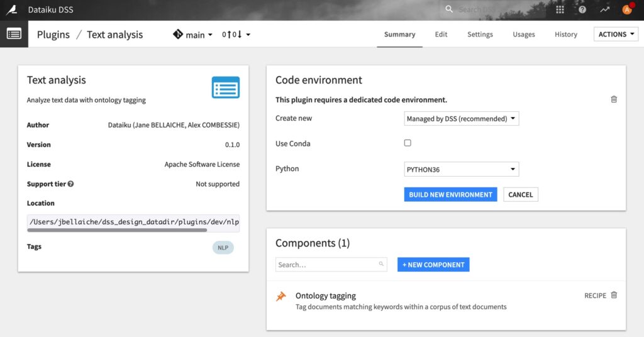Image resolution: width=644 pixels, height=337 pixels.
Task: Click the Support tier info icon
Action: point(70,184)
